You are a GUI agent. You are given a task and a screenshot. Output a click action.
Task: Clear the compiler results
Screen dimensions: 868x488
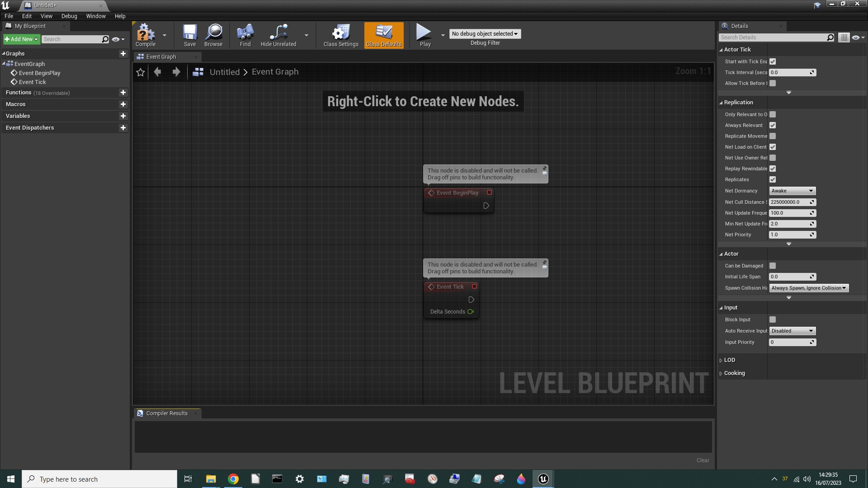[703, 460]
